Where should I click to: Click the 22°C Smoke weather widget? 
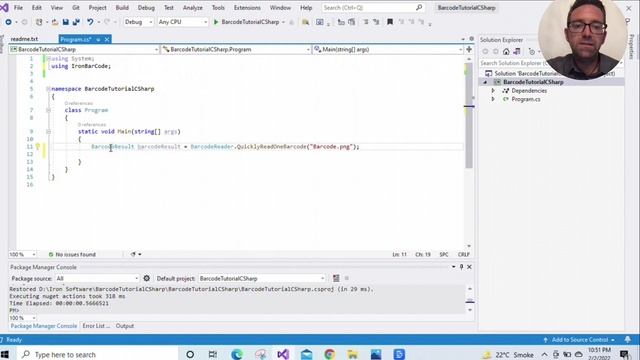point(509,355)
